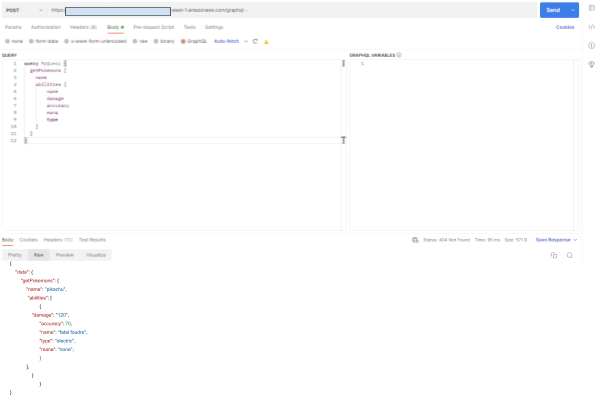
Task: Choose the form-data body type option
Action: (x=31, y=41)
